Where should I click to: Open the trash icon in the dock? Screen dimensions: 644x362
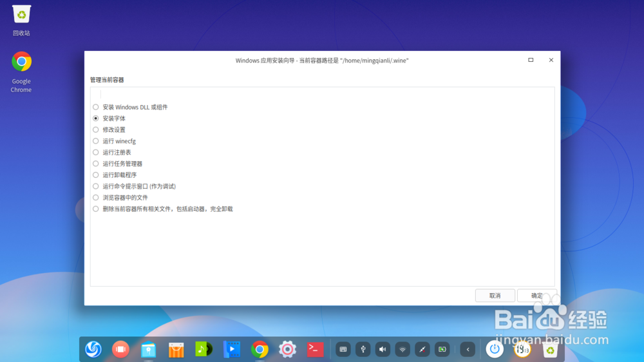coord(550,349)
